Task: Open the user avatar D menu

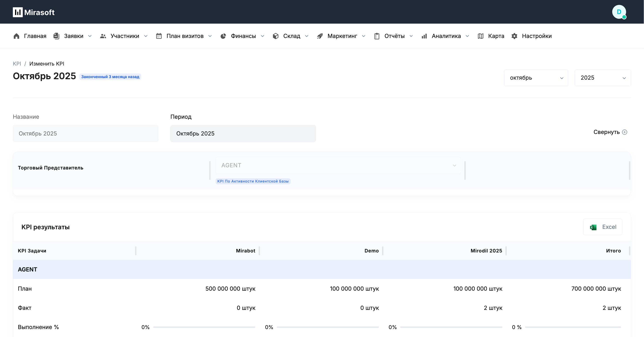Action: (x=619, y=12)
